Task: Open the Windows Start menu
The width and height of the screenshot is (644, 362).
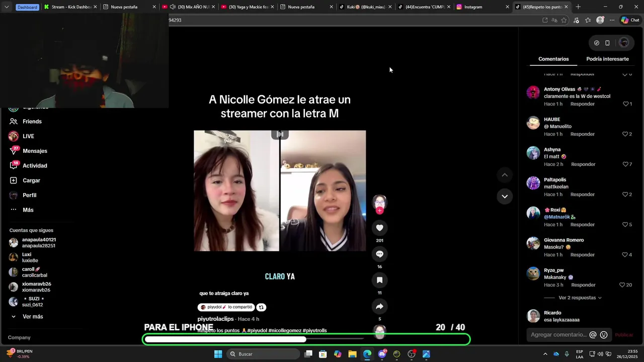Action: (218, 354)
